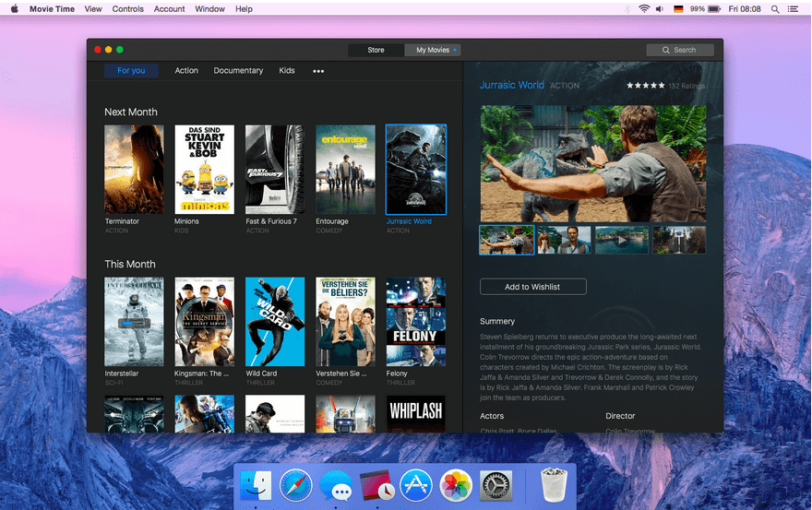The image size is (812, 510).
Task: Open the View menu
Action: tap(93, 9)
